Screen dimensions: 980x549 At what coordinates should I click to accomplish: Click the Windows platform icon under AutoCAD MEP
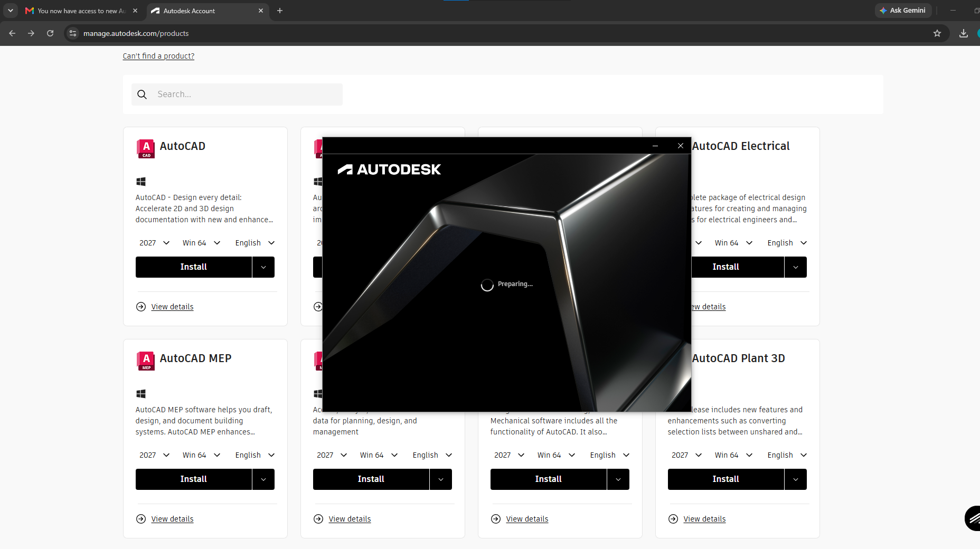tap(141, 394)
